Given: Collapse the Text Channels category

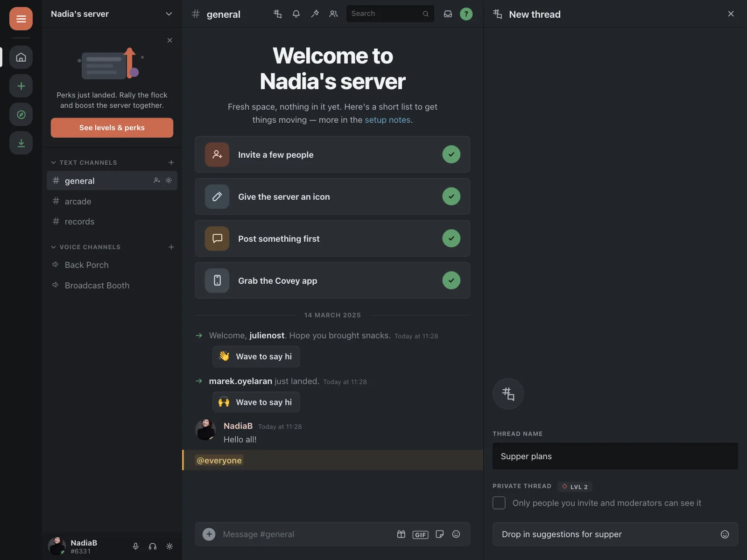Looking at the screenshot, I should click(85, 162).
